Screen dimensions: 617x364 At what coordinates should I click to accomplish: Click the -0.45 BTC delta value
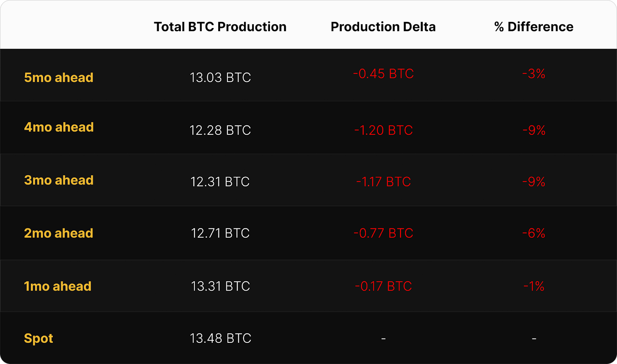coord(383,74)
